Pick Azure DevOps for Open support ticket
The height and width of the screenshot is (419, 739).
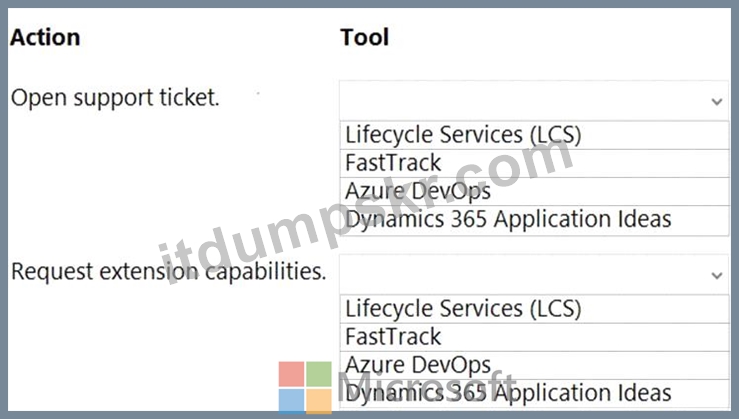tap(534, 191)
